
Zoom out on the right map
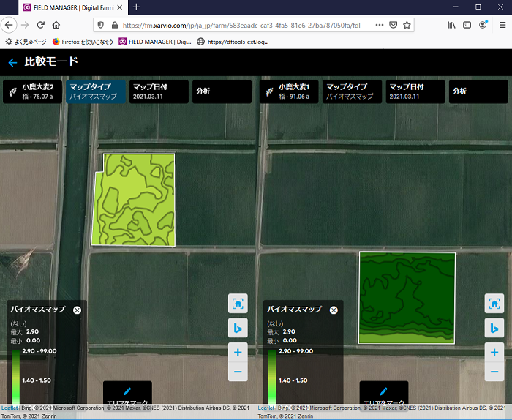coord(494,372)
